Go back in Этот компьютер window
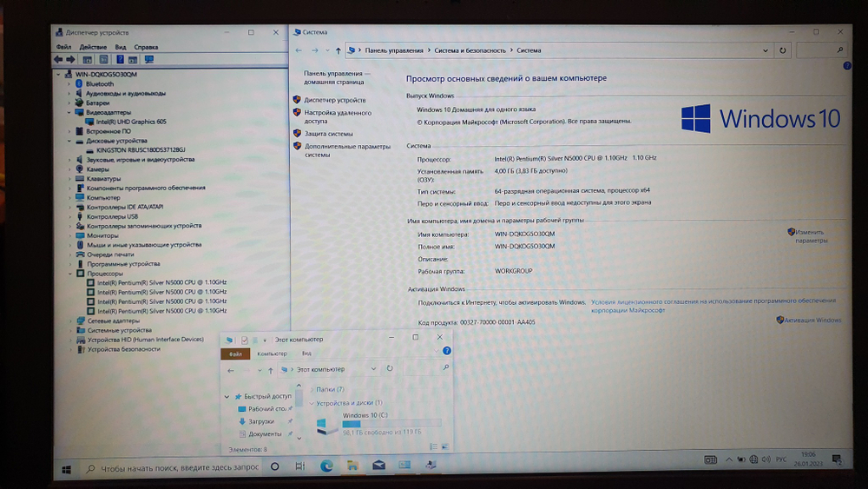 231,370
